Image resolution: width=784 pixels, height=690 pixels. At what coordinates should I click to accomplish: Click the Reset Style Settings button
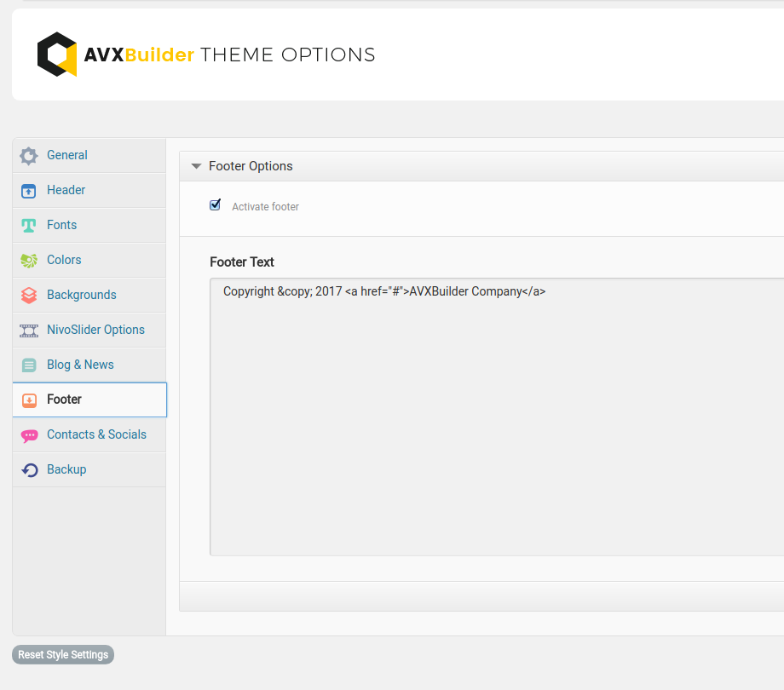(62, 654)
